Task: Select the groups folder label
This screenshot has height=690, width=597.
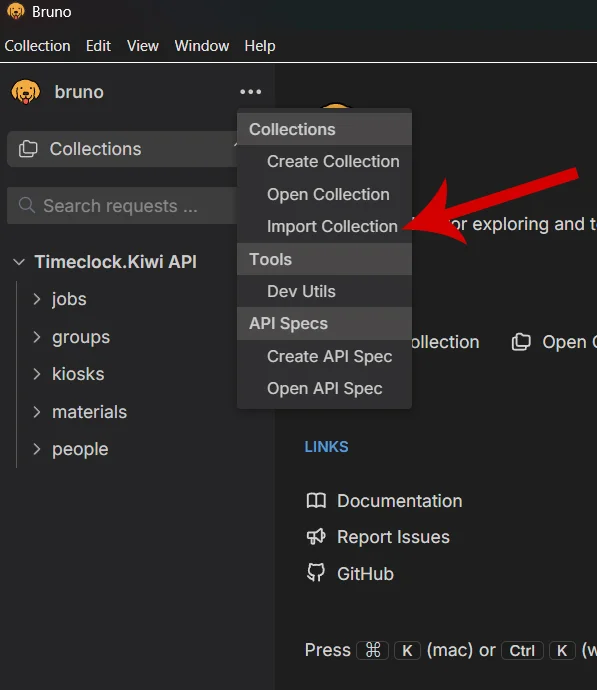Action: (81, 338)
